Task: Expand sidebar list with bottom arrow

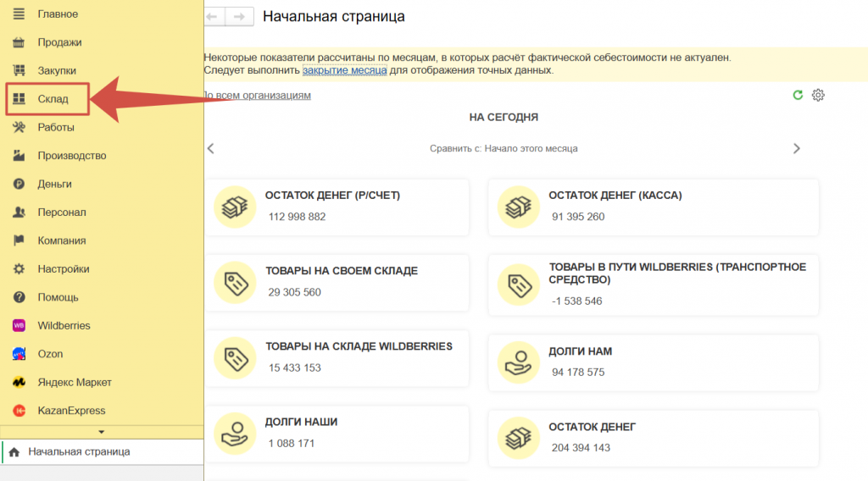Action: (102, 432)
